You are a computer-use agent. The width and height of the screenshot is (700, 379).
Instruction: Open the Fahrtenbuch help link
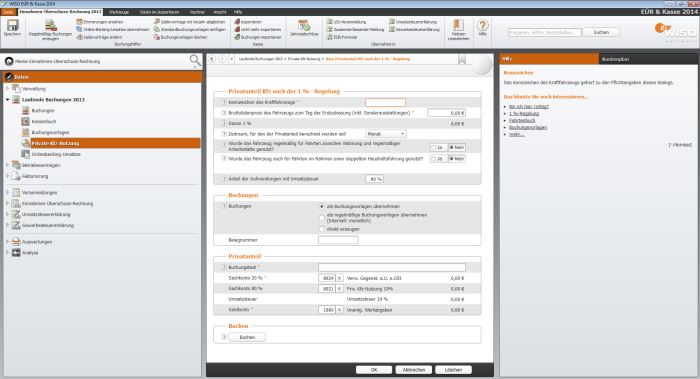pos(522,121)
